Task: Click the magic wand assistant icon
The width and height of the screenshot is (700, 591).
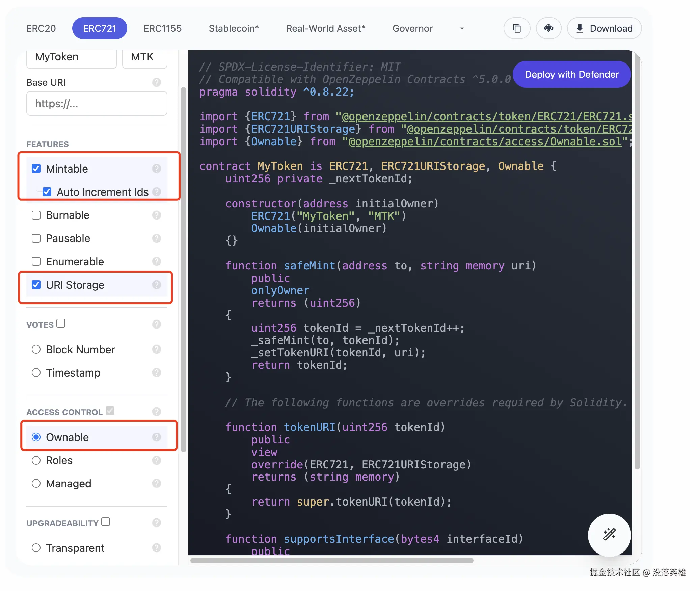Action: tap(609, 534)
